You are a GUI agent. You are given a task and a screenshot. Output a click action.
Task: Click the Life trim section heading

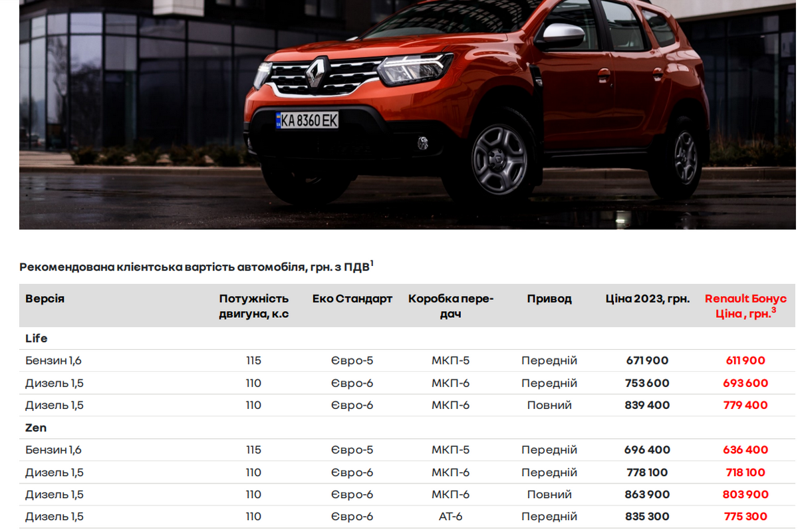point(37,338)
